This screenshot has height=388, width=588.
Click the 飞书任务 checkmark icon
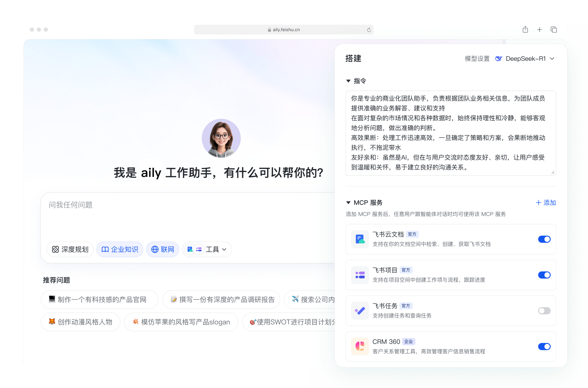tap(360, 311)
